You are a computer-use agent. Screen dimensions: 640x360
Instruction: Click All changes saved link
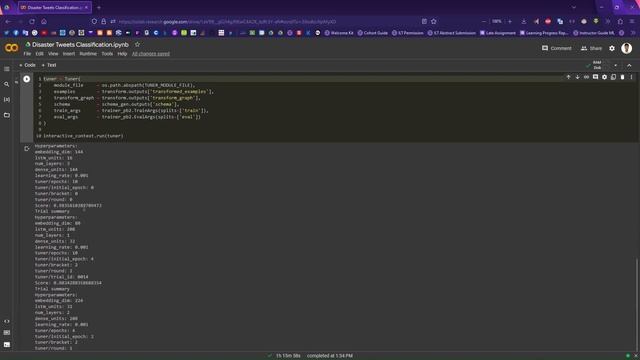click(x=151, y=54)
